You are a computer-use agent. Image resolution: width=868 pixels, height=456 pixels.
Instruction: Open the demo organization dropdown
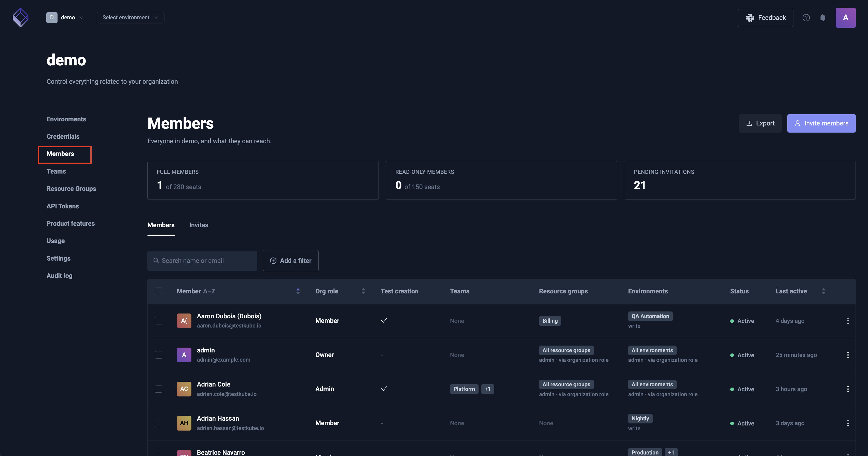coord(65,18)
